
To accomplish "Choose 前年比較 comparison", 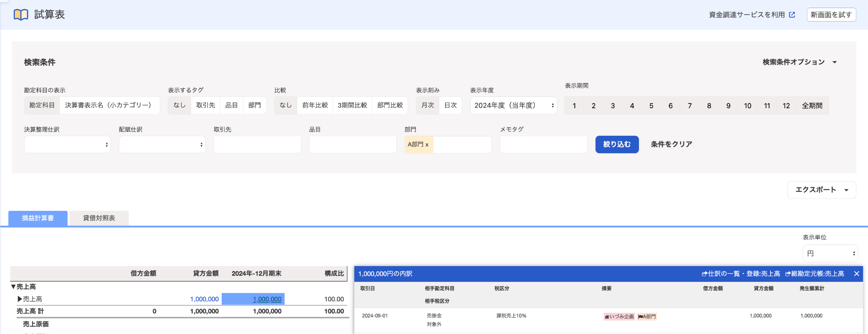I will [x=315, y=105].
